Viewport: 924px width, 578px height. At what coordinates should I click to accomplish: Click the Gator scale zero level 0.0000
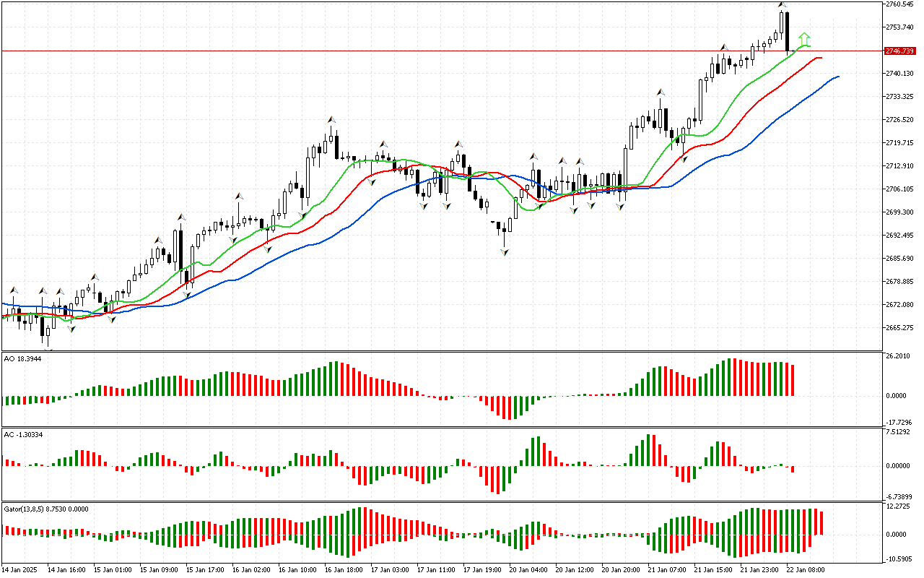pyautogui.click(x=897, y=535)
